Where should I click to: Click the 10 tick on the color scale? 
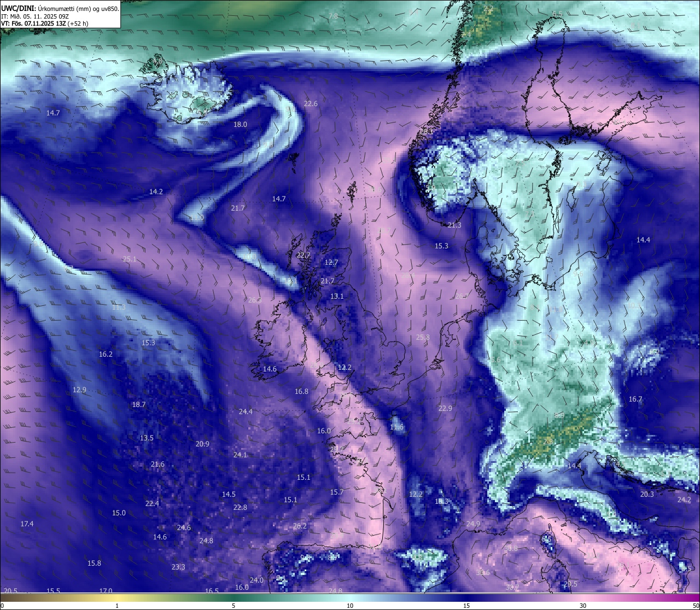click(350, 606)
